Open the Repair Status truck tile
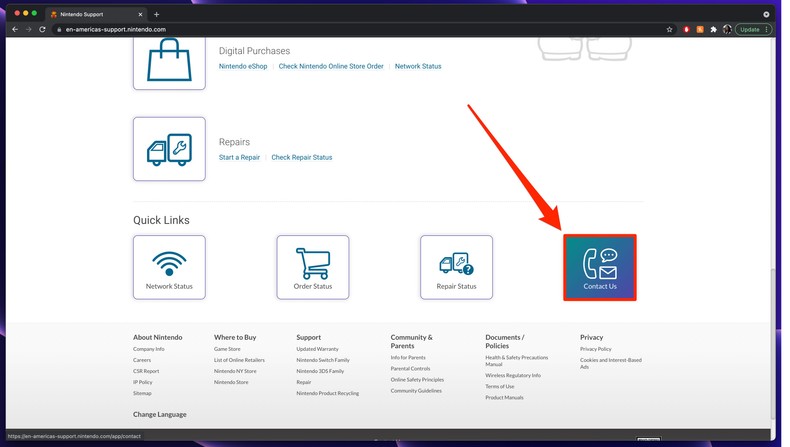This screenshot has height=447, width=790. coord(456,267)
